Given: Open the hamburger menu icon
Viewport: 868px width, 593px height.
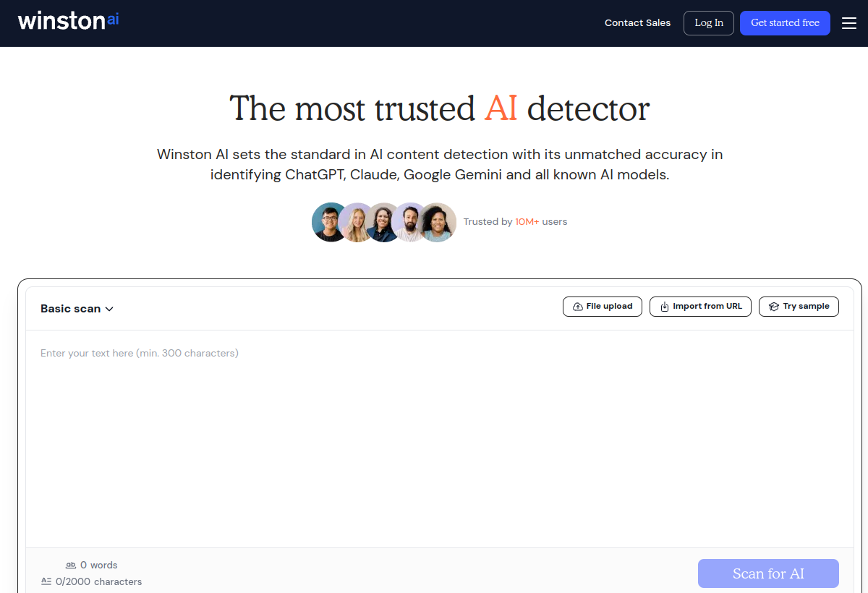Looking at the screenshot, I should tap(849, 23).
